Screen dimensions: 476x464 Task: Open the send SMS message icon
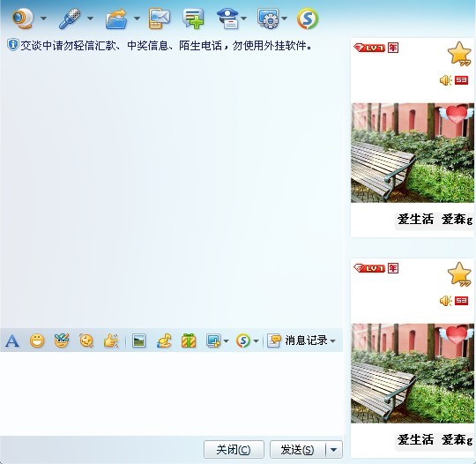click(160, 19)
